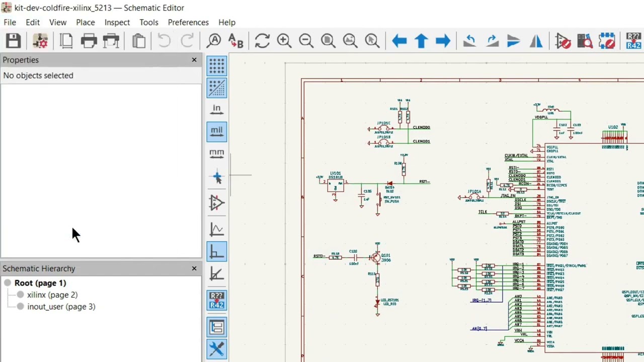Open the Help menu
The width and height of the screenshot is (644, 362).
pos(227,22)
